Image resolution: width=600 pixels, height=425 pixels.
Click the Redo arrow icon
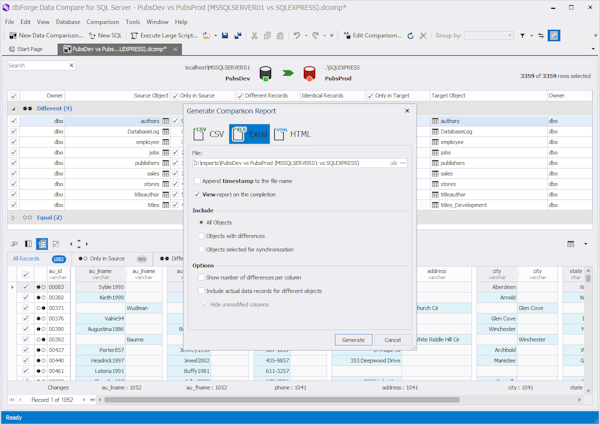(x=315, y=36)
